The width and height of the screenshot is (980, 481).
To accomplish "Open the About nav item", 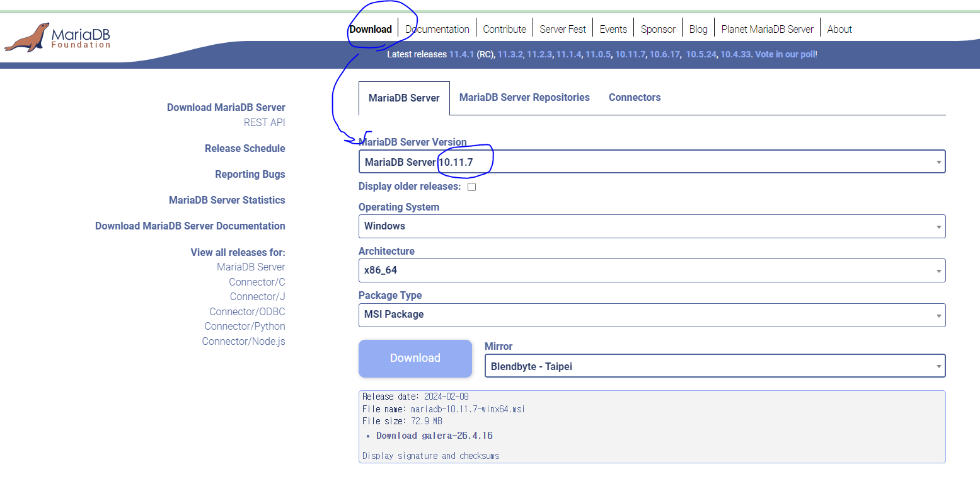I will pos(839,29).
